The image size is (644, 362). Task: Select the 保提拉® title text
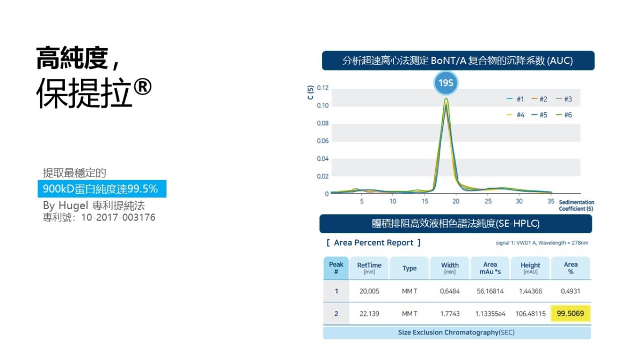(93, 93)
